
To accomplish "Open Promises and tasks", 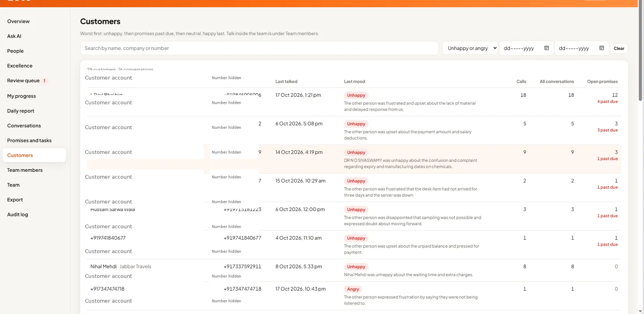I will coord(29,140).
